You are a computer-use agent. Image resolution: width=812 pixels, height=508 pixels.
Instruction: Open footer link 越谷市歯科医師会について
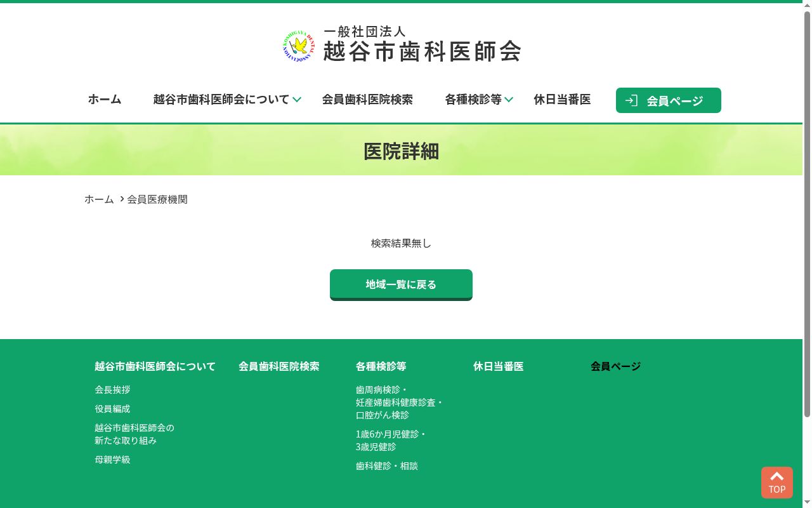click(155, 366)
